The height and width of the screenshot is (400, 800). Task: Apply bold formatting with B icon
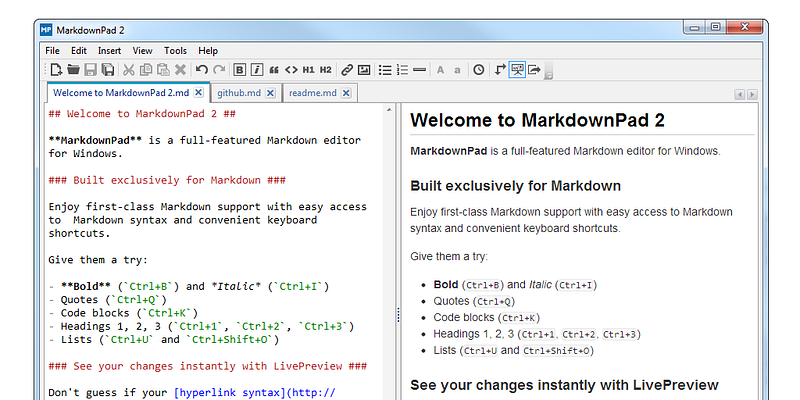tap(240, 70)
